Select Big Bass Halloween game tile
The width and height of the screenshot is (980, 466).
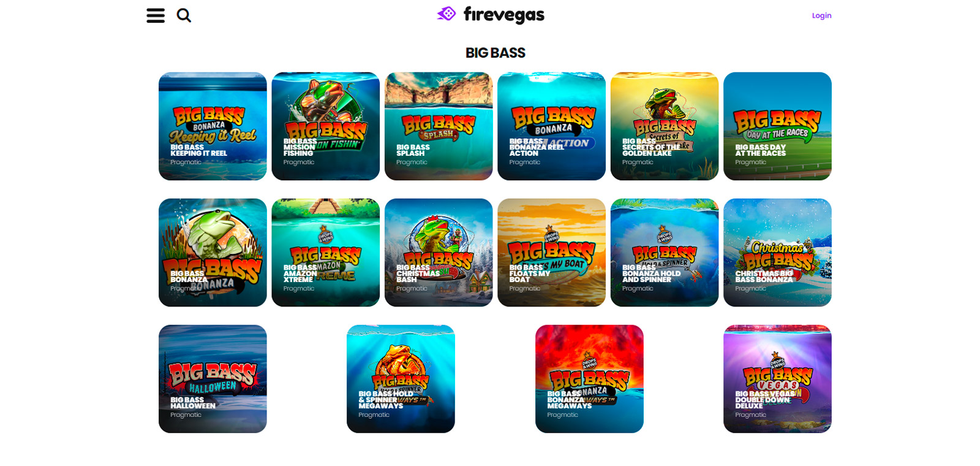tap(213, 379)
